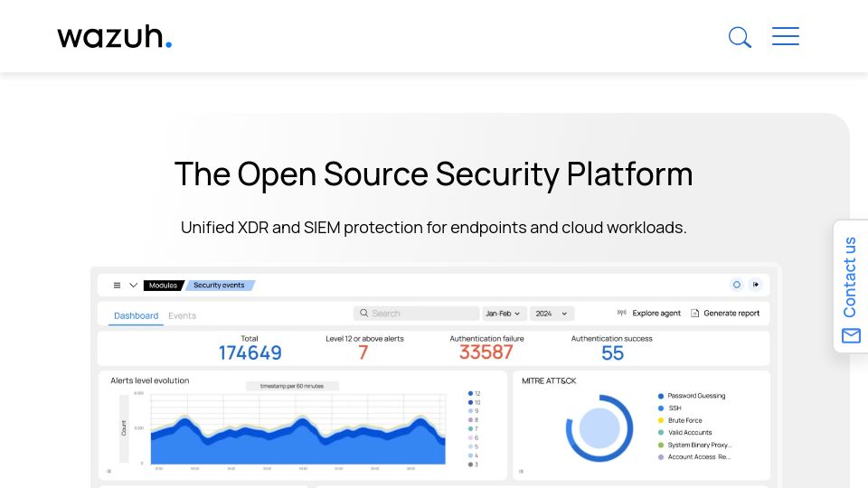This screenshot has height=488, width=868.
Task: Click the Security events breadcrumb
Action: [219, 286]
